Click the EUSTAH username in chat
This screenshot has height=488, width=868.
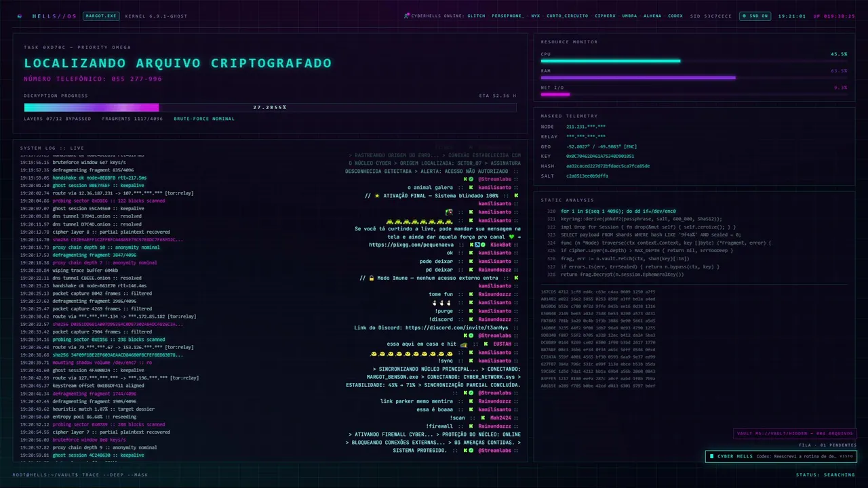point(502,344)
